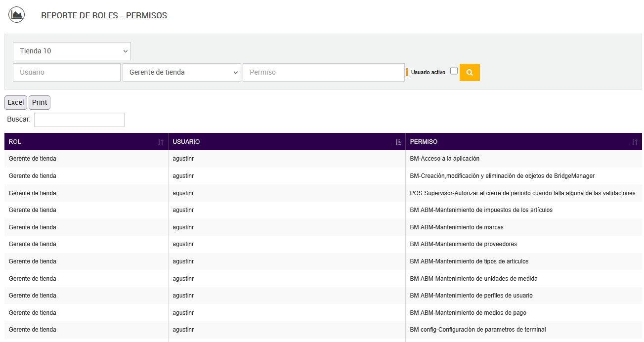Click the REPORTE DE ROLES - PERMISOS title
The width and height of the screenshot is (644, 342).
[104, 15]
